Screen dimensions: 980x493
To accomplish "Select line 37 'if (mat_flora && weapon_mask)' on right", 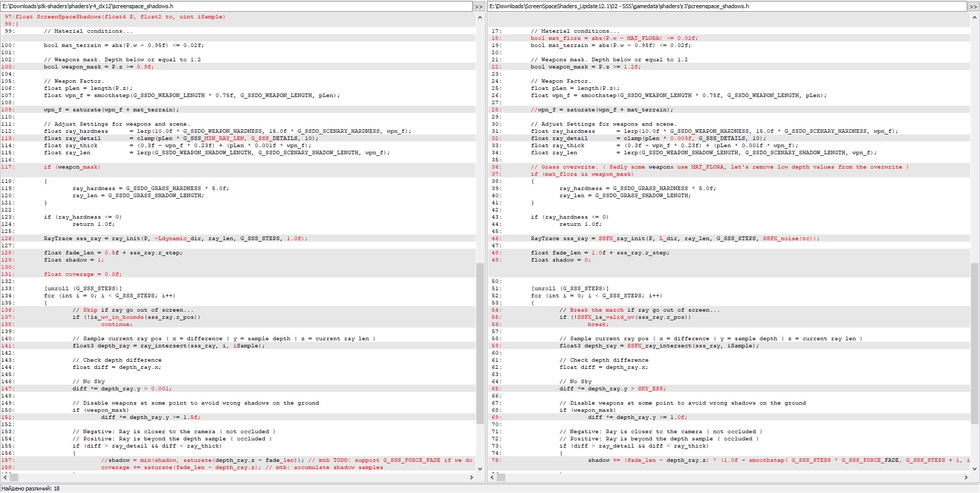I will (581, 174).
